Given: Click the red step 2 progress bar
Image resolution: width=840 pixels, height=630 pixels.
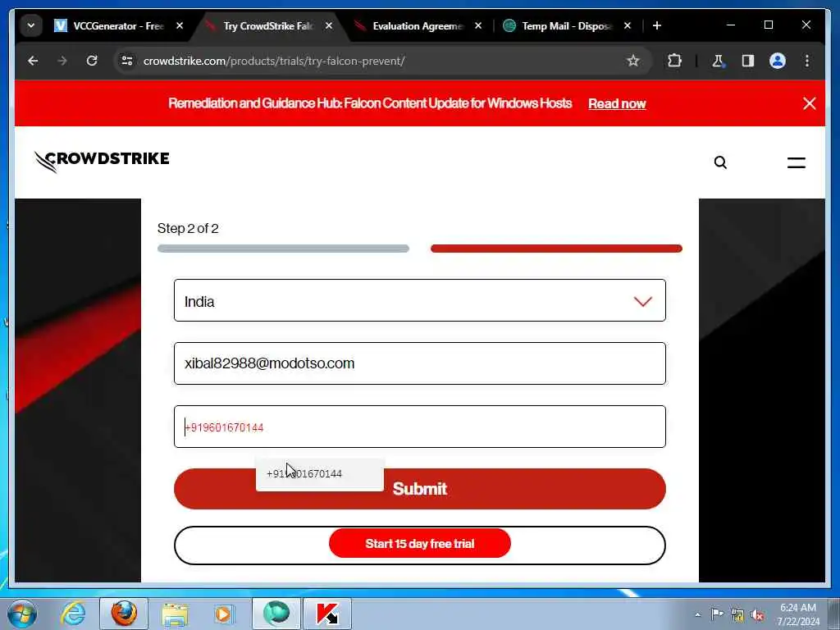Looking at the screenshot, I should [x=556, y=249].
